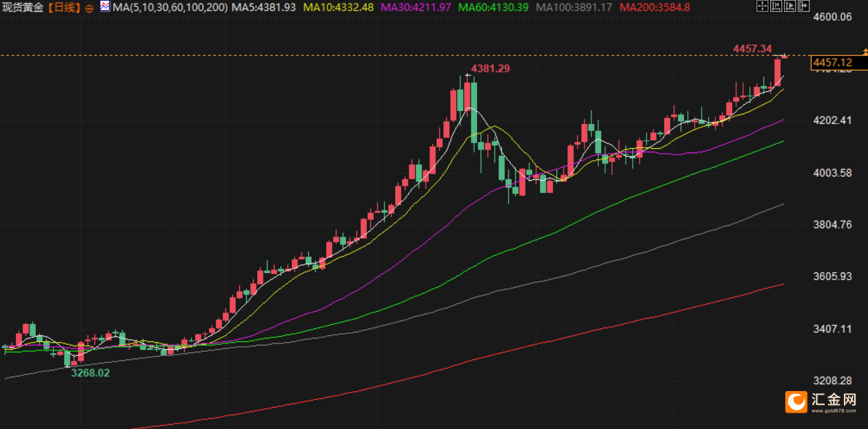Click the 4202.41 price axis label
Screen dimensions: 868x429
pos(833,120)
